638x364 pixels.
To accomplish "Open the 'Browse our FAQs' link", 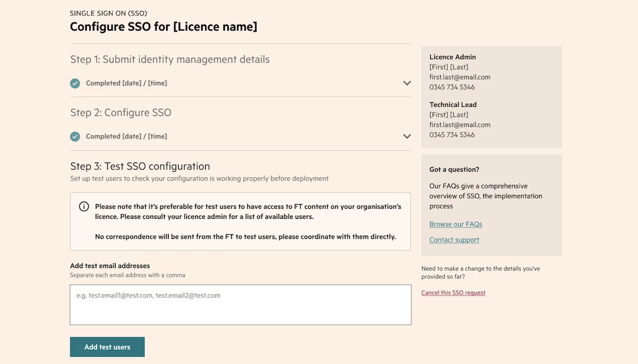I will tap(455, 224).
